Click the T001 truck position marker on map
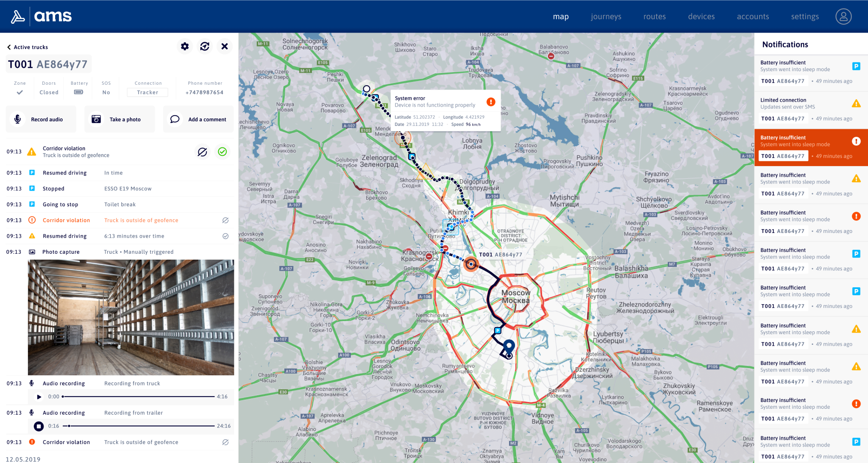The height and width of the screenshot is (463, 868). click(x=471, y=264)
